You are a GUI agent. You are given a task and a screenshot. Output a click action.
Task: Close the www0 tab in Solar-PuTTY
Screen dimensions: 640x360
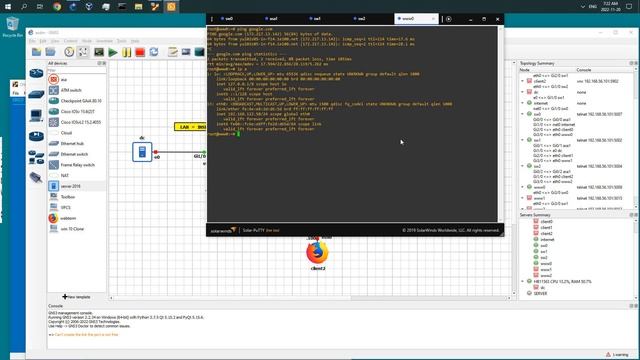pos(433,19)
